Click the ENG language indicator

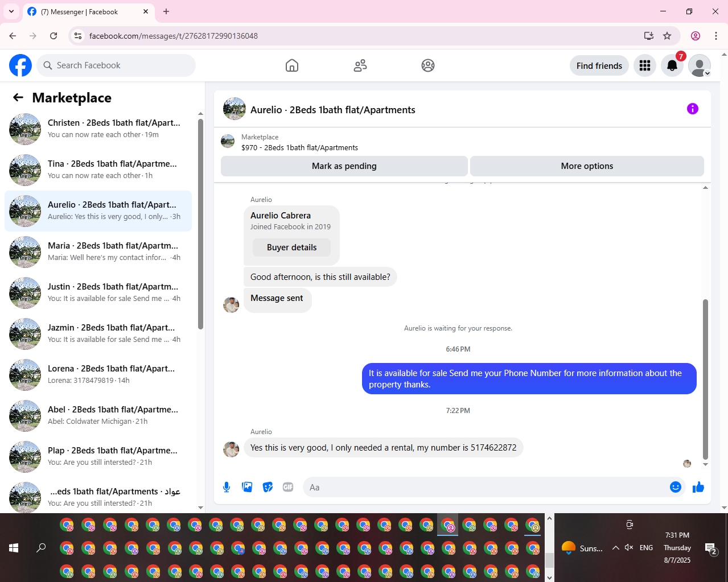coord(646,548)
